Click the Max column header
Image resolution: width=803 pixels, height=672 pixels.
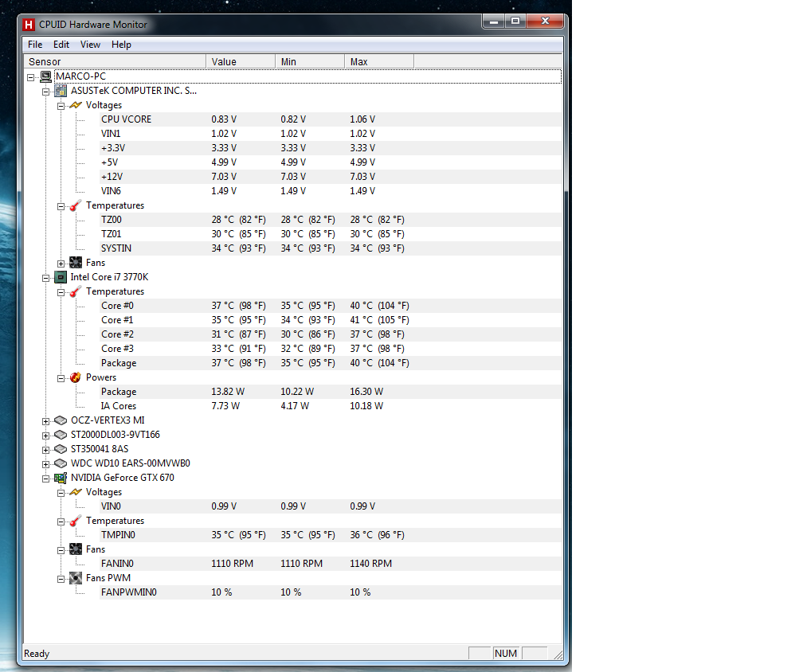coord(378,61)
